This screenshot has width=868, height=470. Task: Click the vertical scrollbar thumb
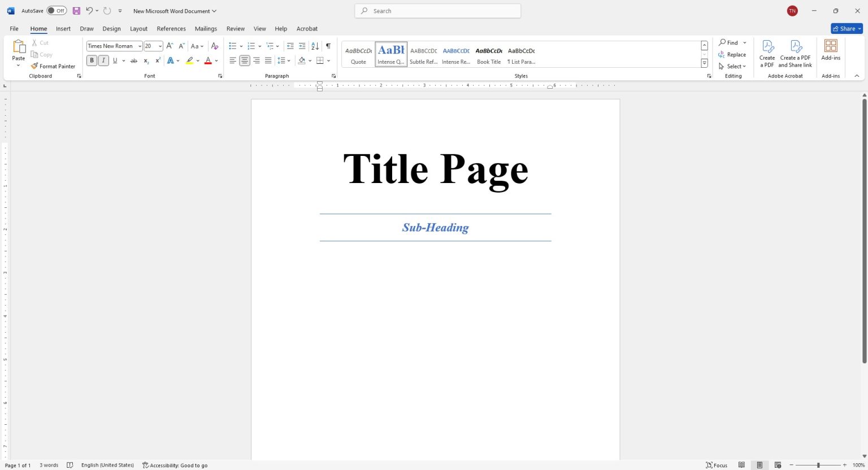pyautogui.click(x=864, y=230)
